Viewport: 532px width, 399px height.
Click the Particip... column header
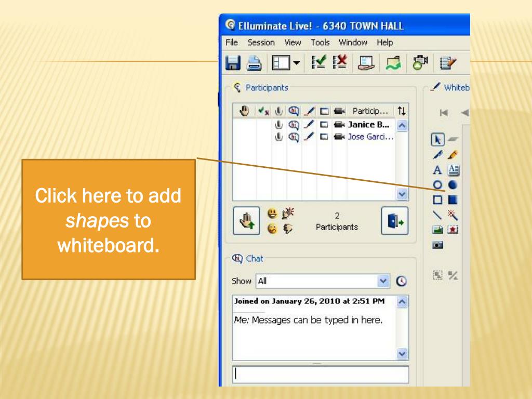click(x=370, y=111)
